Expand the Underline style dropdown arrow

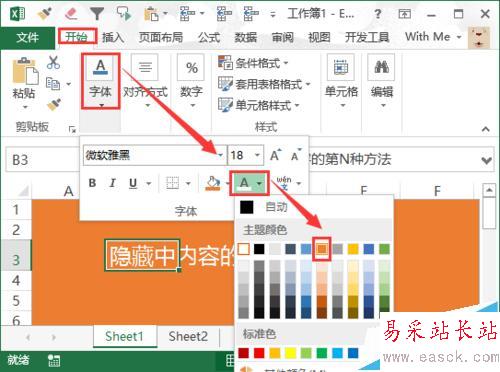(149, 183)
